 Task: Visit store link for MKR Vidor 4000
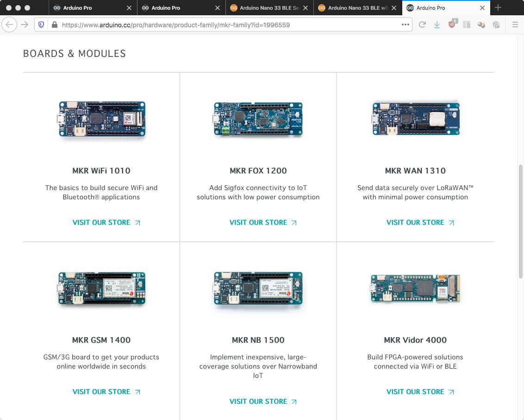(420, 392)
